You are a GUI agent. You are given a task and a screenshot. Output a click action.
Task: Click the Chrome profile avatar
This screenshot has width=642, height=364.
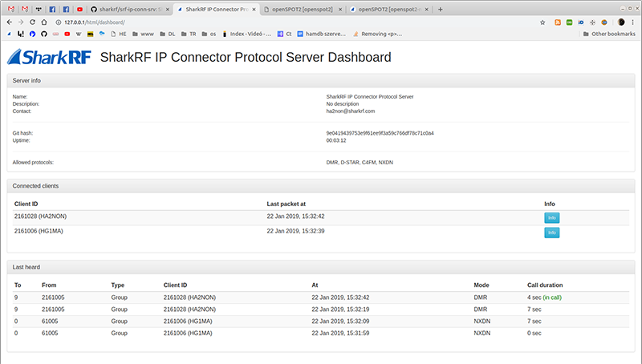click(x=621, y=22)
